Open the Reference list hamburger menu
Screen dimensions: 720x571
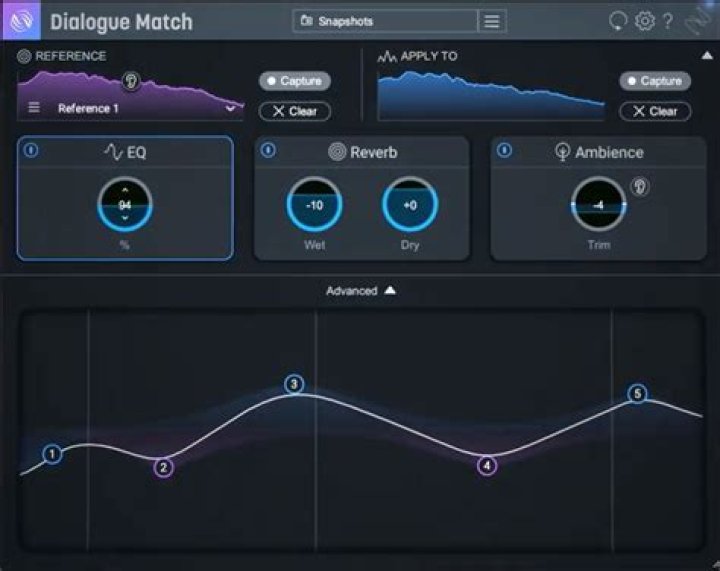34,108
